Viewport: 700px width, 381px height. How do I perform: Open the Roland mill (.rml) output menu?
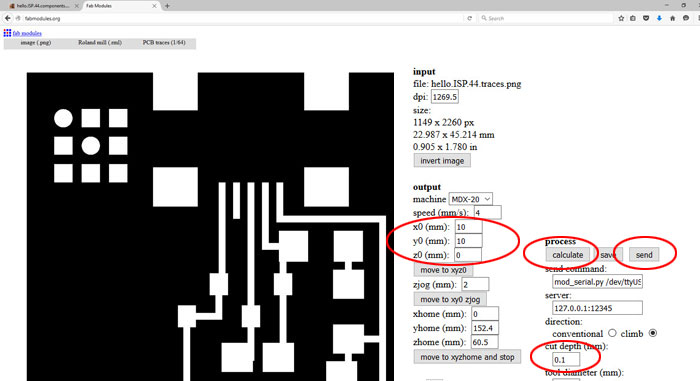pos(100,42)
